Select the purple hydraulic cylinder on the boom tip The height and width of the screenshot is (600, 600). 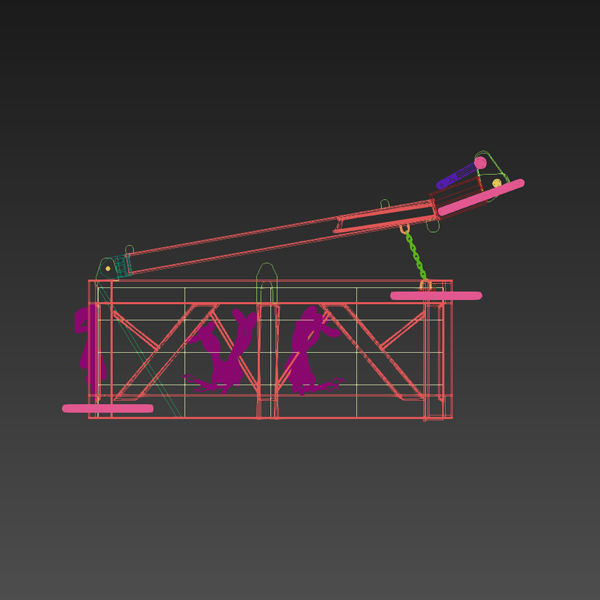point(455,177)
